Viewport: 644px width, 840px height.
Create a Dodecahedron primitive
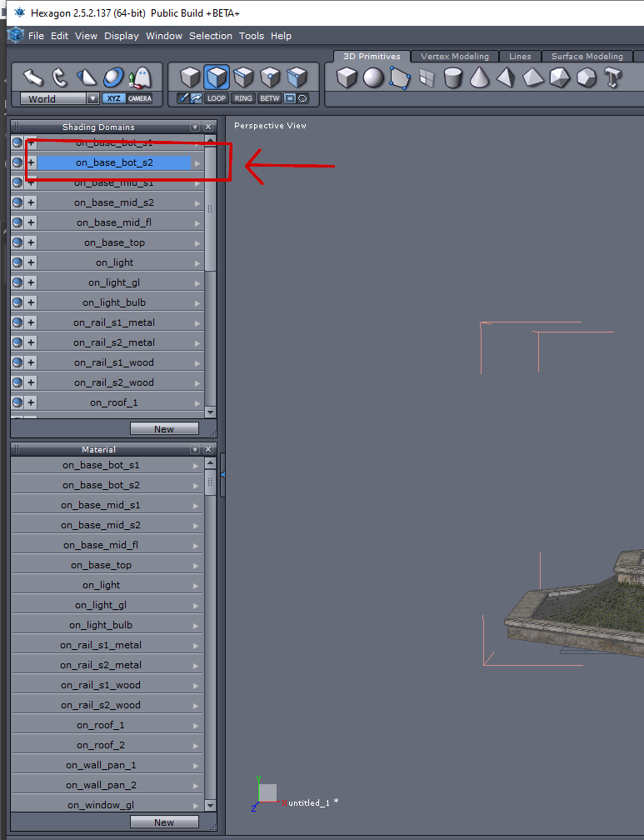587,77
